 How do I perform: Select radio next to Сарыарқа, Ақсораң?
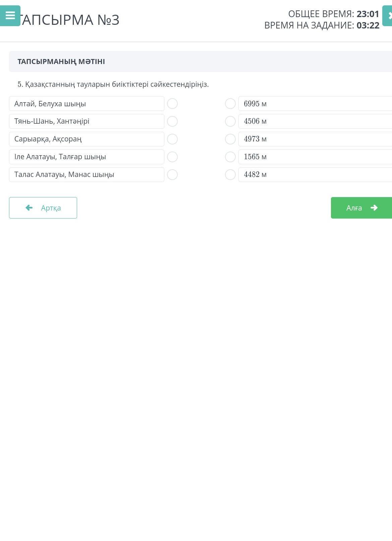(172, 139)
